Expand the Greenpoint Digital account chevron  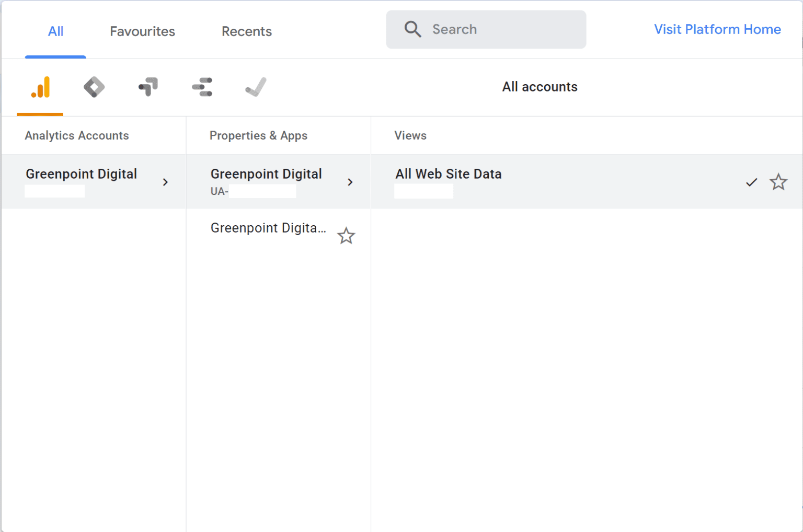tap(165, 182)
